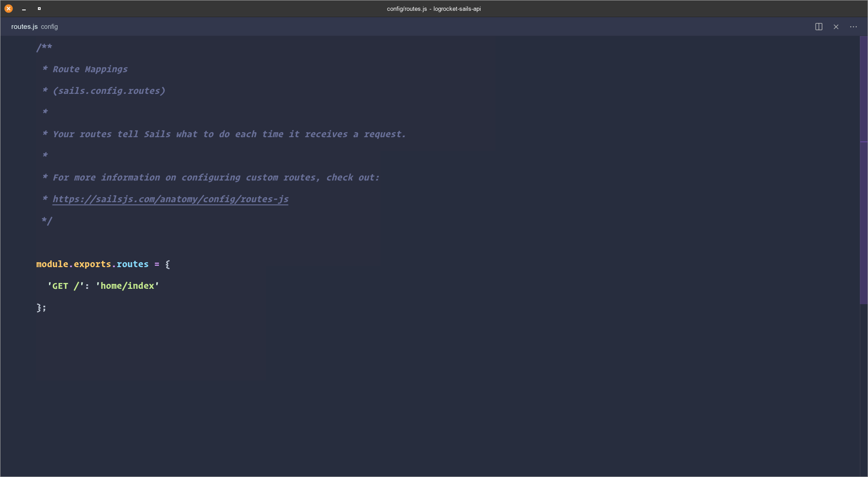
Task: Click the title bar showing config/routes.js
Action: click(x=434, y=9)
